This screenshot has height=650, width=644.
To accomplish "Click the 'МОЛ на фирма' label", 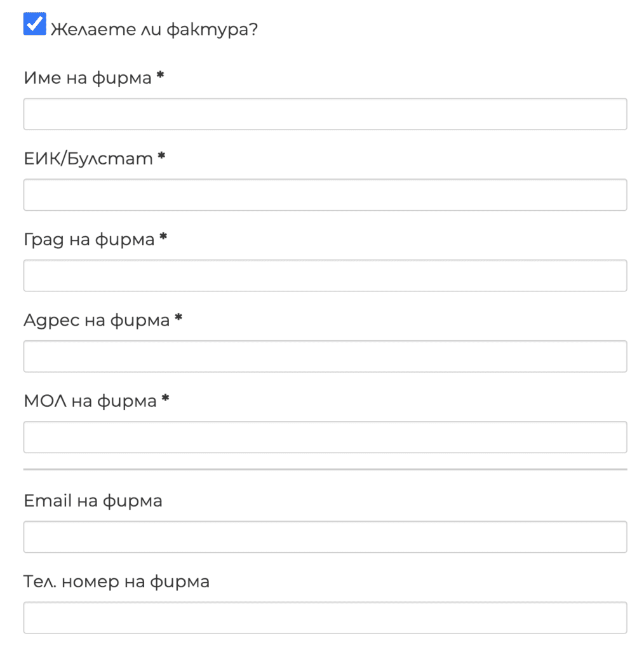I will tap(89, 401).
